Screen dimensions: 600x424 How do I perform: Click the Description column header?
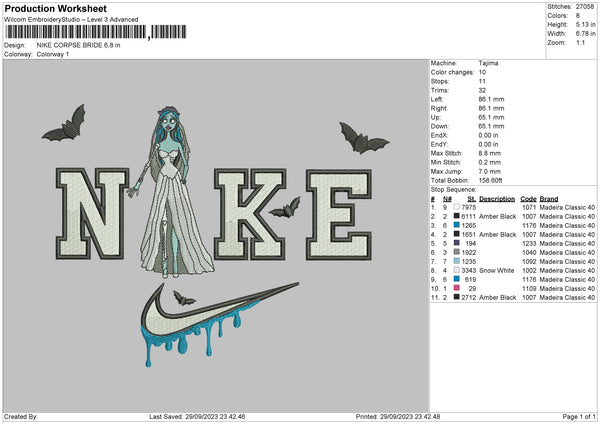497,199
